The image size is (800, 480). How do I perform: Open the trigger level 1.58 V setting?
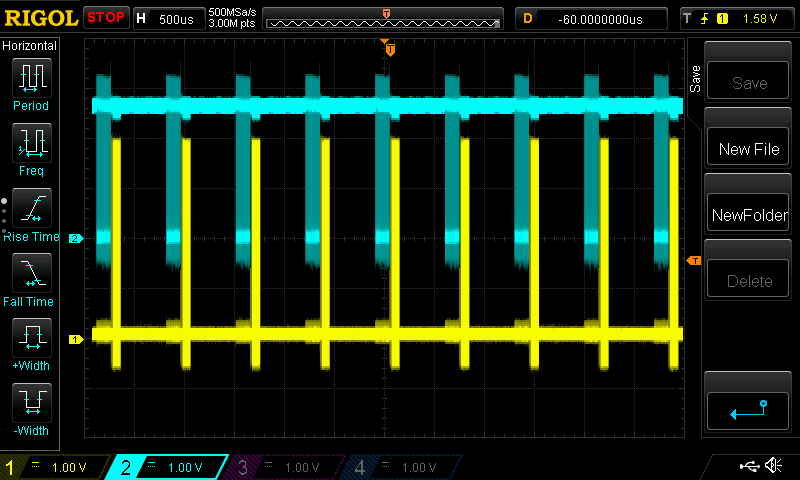[737, 19]
